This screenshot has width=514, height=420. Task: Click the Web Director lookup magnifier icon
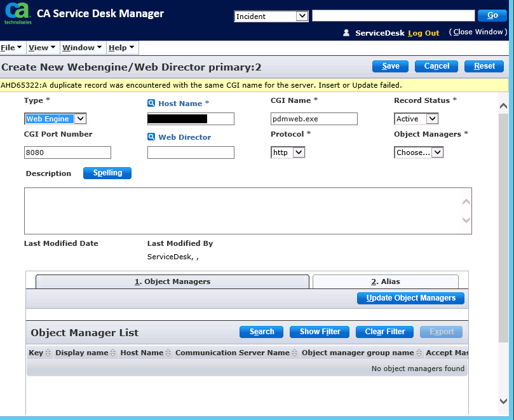151,137
